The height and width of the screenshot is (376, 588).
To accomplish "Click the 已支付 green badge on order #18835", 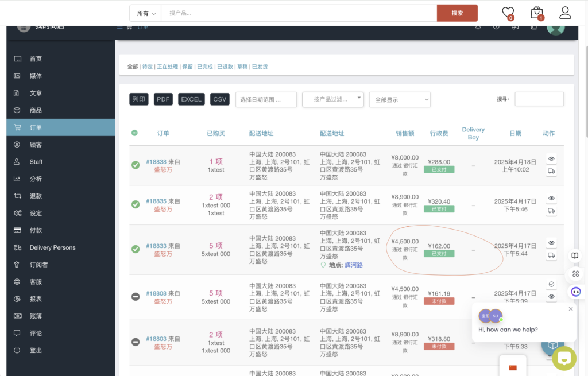I will pyautogui.click(x=439, y=209).
